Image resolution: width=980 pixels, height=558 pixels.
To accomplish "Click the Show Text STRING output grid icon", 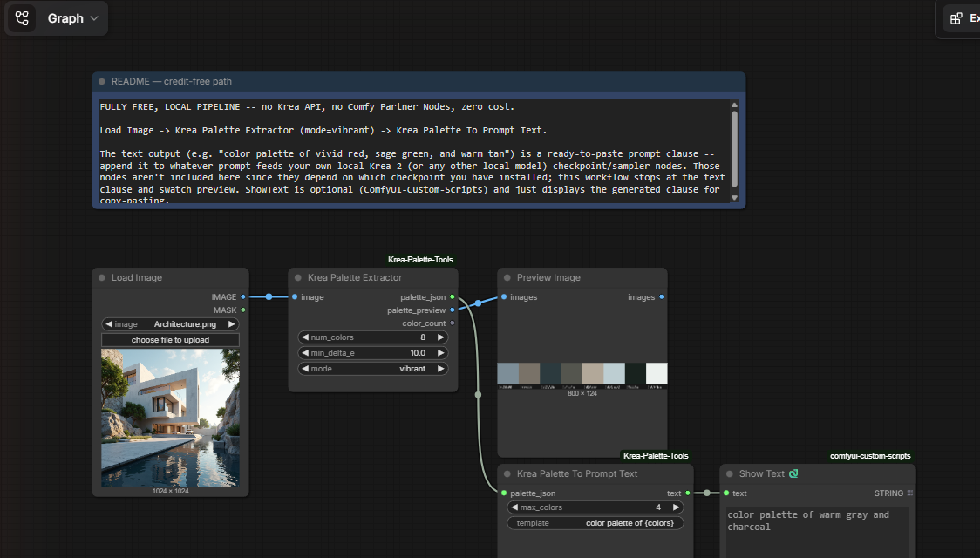I will [x=910, y=493].
